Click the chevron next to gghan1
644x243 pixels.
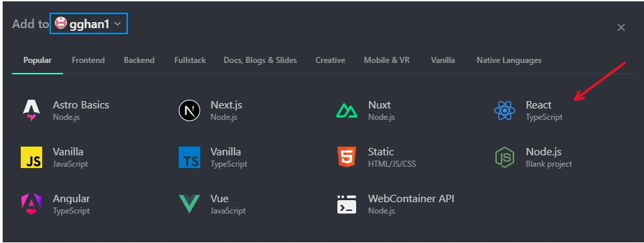pos(117,24)
